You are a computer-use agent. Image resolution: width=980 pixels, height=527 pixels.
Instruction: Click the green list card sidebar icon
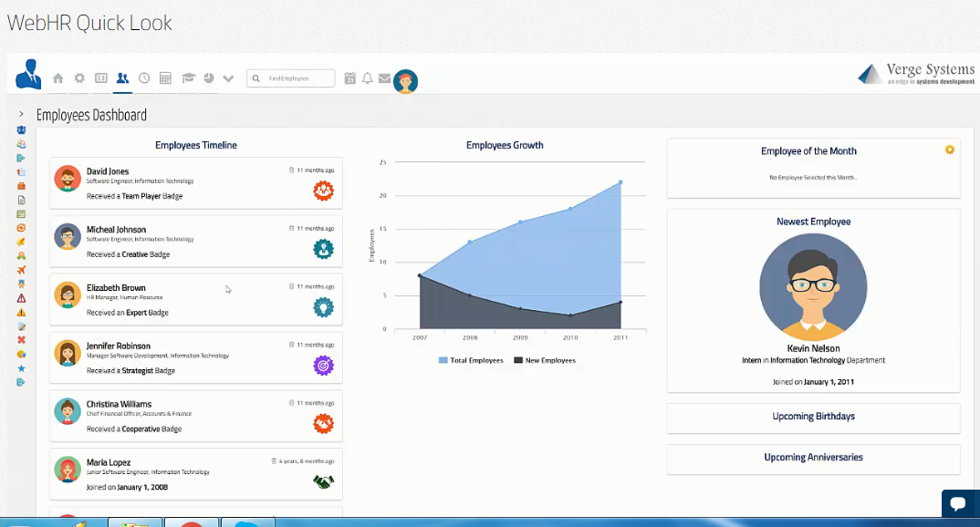click(21, 214)
